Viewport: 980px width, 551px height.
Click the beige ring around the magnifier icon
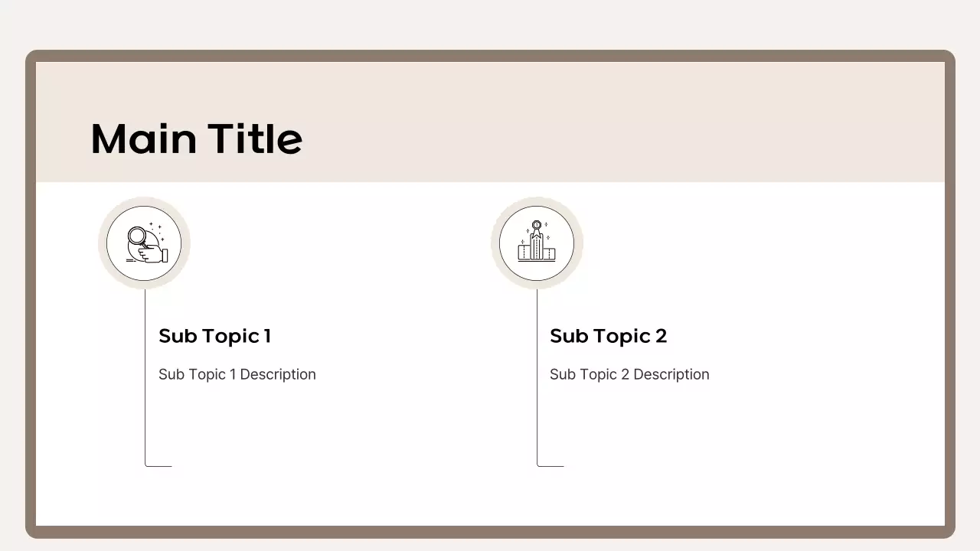click(x=102, y=243)
